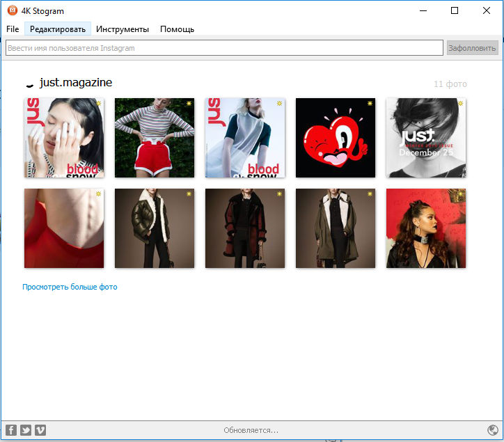
Task: Click the globe icon in the status bar
Action: [493, 429]
